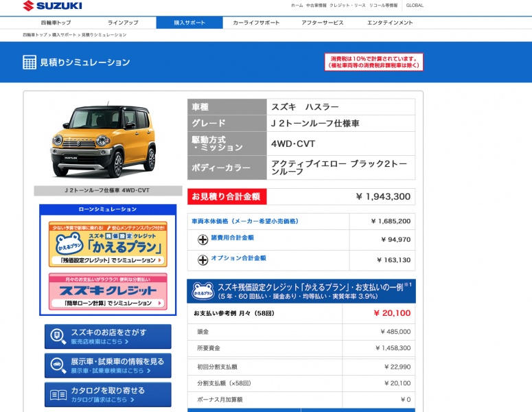The image size is (532, 412).
Task: Open the スズキクレジット loan banner
Action: point(108,292)
